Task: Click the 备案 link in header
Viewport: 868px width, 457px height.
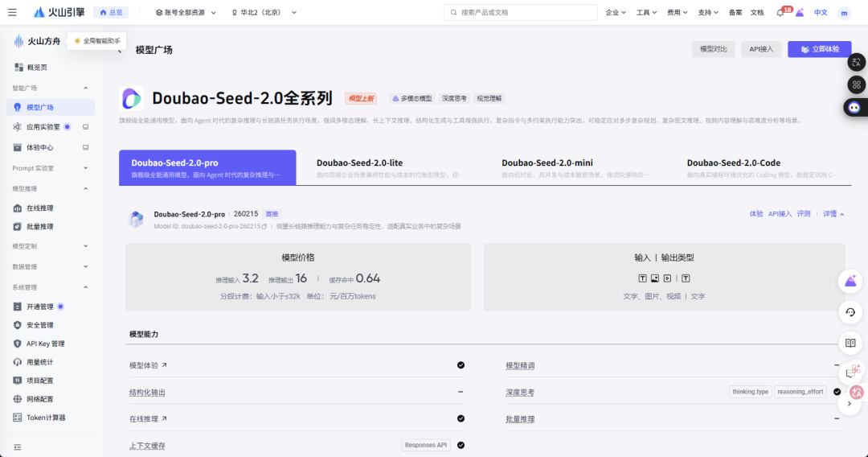Action: (735, 12)
